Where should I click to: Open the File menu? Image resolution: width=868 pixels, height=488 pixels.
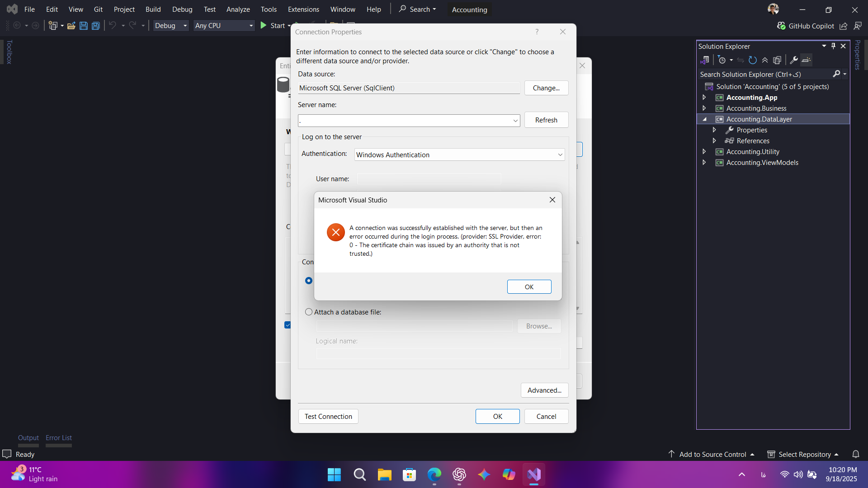click(x=29, y=9)
